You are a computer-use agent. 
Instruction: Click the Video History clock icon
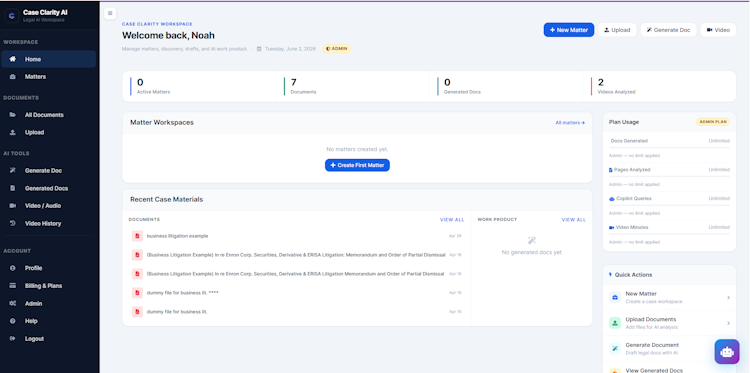click(x=13, y=223)
